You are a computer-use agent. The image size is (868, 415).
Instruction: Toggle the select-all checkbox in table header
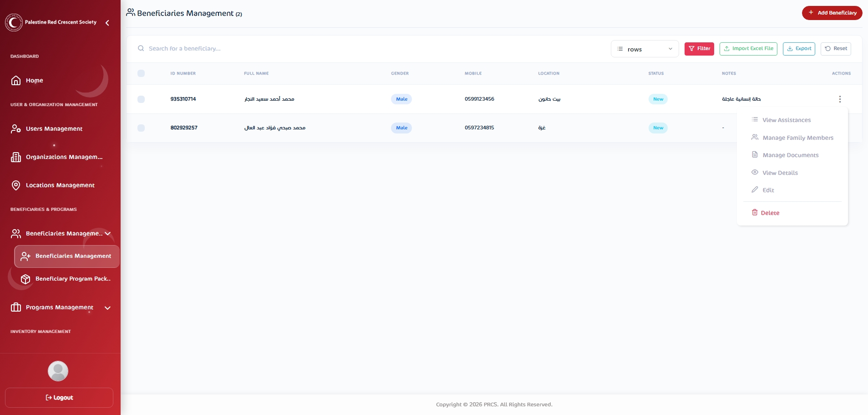click(141, 73)
